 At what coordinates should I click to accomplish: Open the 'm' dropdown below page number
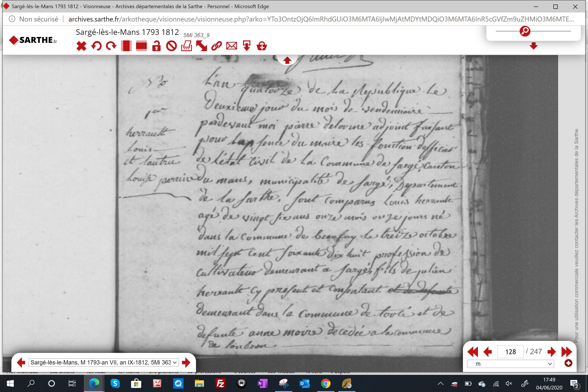click(510, 364)
